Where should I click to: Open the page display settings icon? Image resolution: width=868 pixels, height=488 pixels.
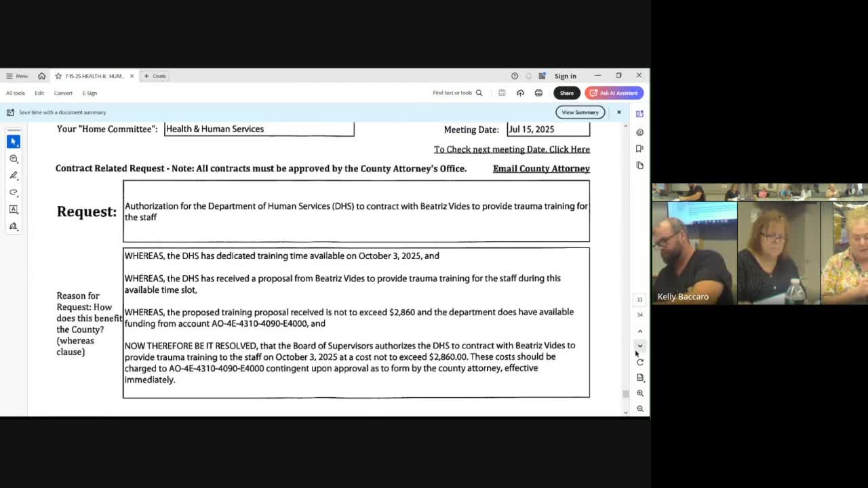point(639,378)
